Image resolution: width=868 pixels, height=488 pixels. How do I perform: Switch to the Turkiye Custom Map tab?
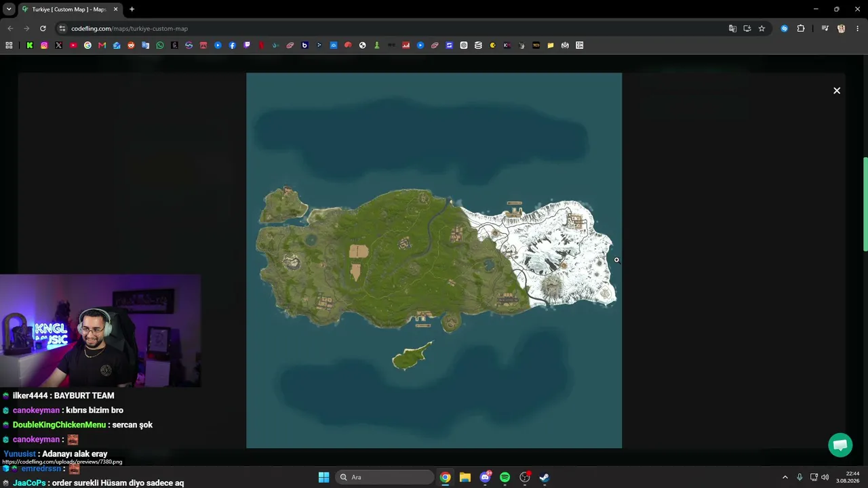point(69,9)
